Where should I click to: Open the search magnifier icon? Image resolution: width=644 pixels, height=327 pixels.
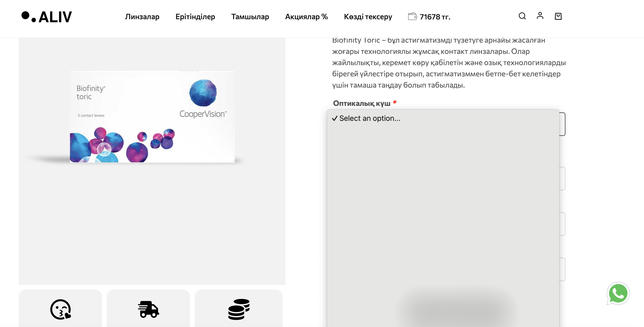point(522,16)
